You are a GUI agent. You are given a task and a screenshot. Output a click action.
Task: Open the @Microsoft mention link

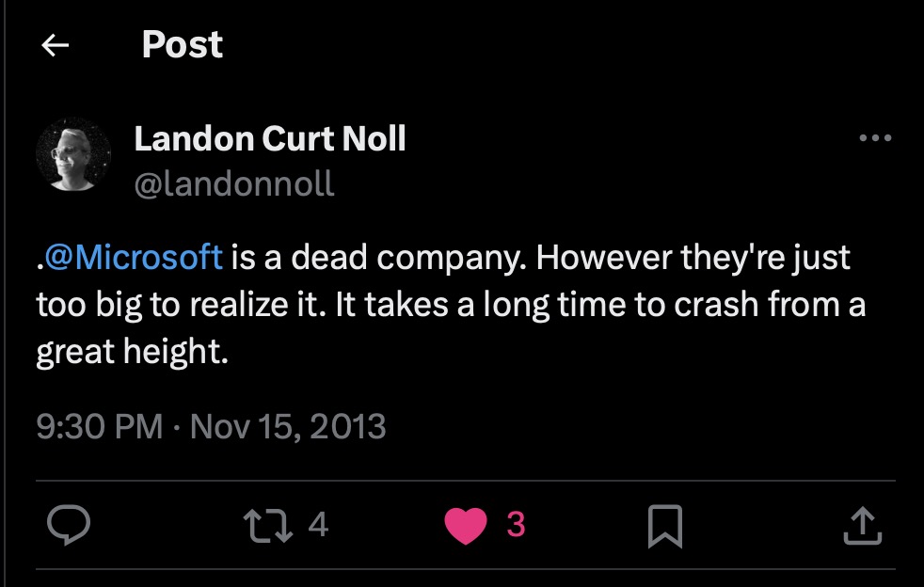134,257
